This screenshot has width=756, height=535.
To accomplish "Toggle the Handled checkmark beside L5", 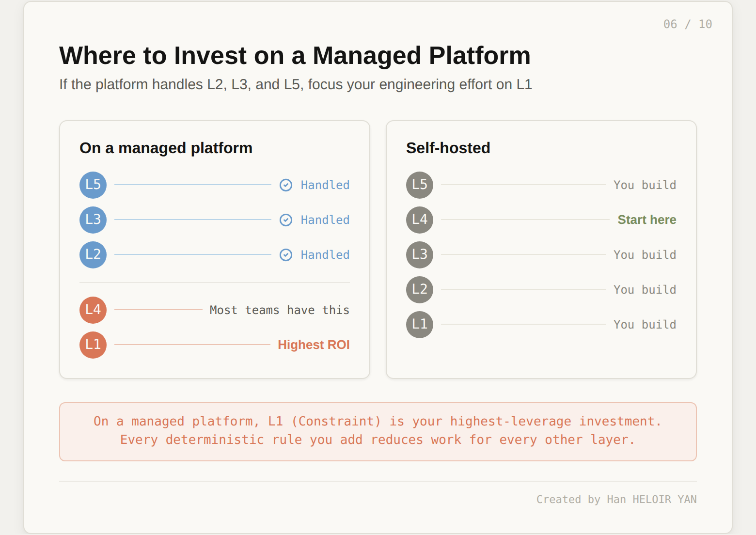I will click(x=285, y=185).
